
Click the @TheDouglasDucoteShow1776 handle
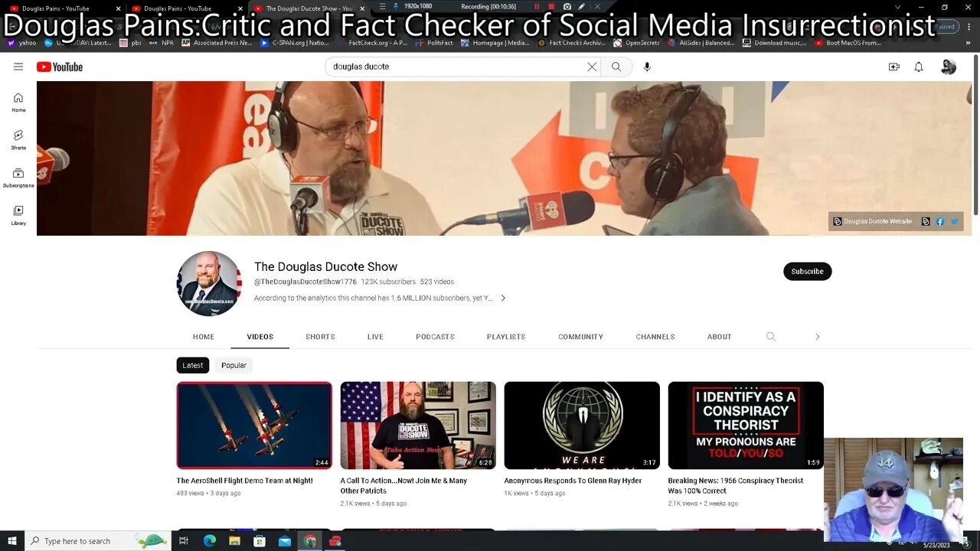[x=305, y=282]
